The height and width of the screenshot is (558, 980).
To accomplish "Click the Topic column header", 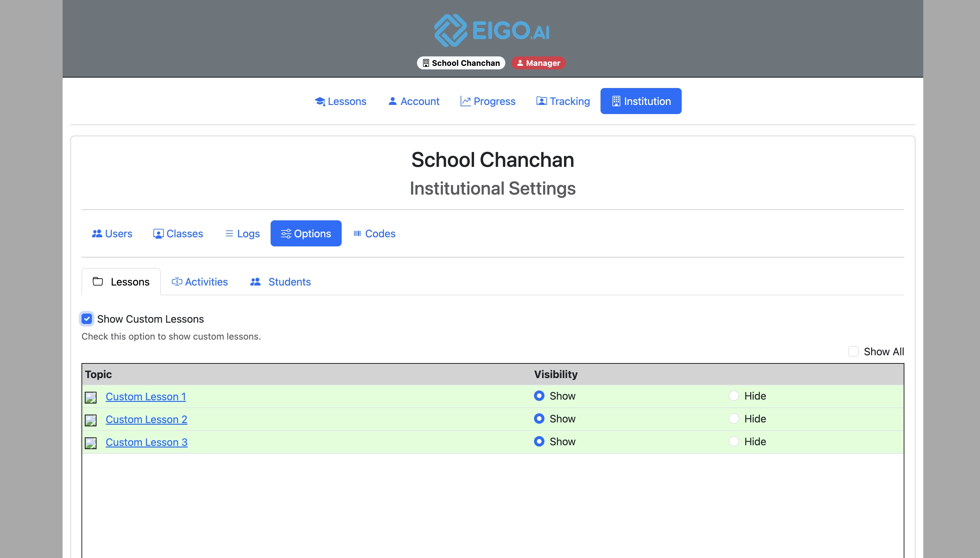I will pos(98,374).
